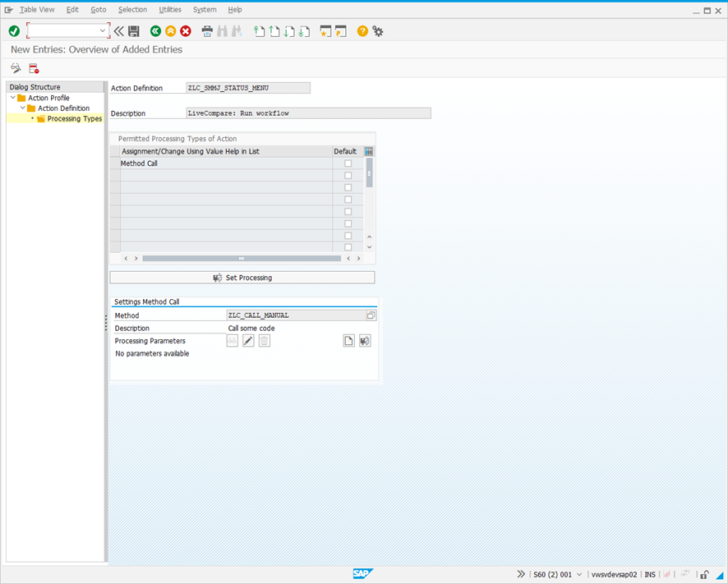Click the Print icon in toolbar
Image resolution: width=728 pixels, height=584 pixels.
207,31
